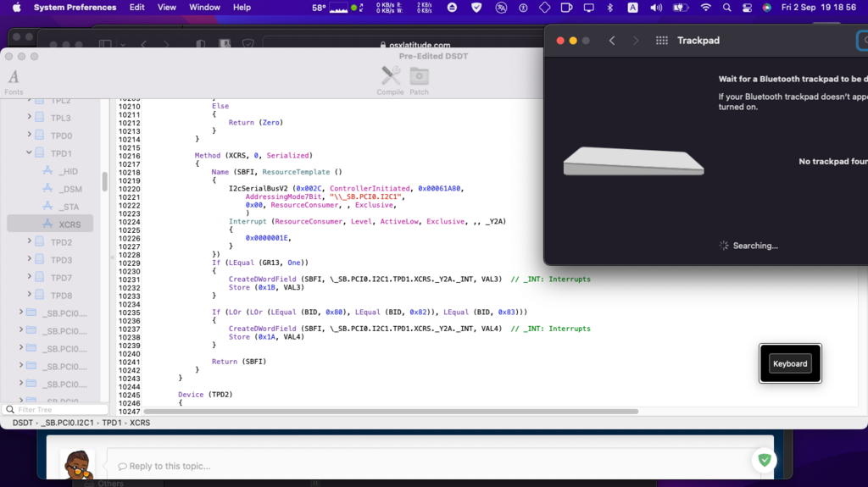The width and height of the screenshot is (868, 487).
Task: Expand the TPD7 device node
Action: point(29,277)
